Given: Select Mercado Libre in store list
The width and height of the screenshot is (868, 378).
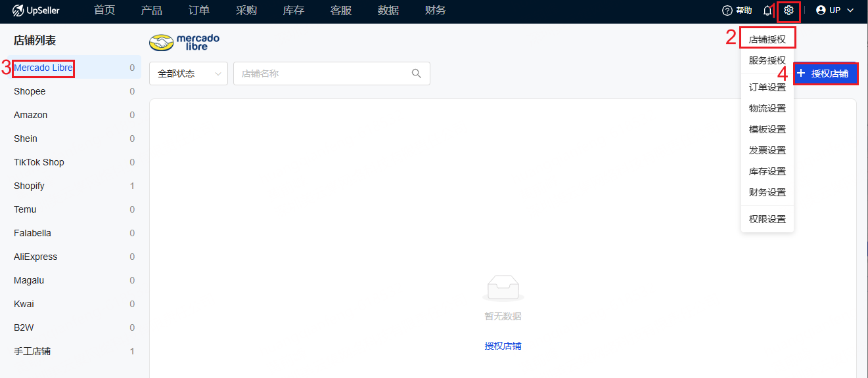Looking at the screenshot, I should pos(70,68).
